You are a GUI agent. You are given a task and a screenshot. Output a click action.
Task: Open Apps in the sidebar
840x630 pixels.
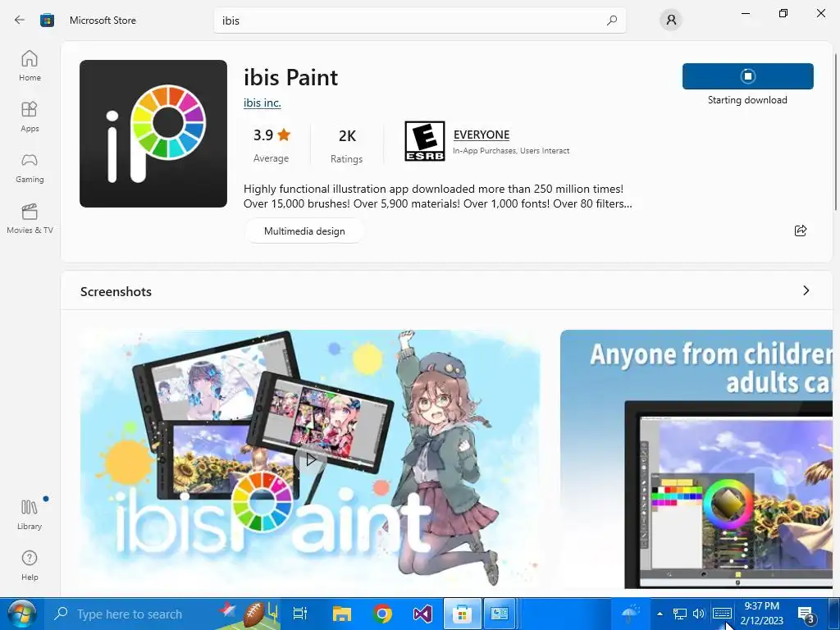pyautogui.click(x=30, y=116)
